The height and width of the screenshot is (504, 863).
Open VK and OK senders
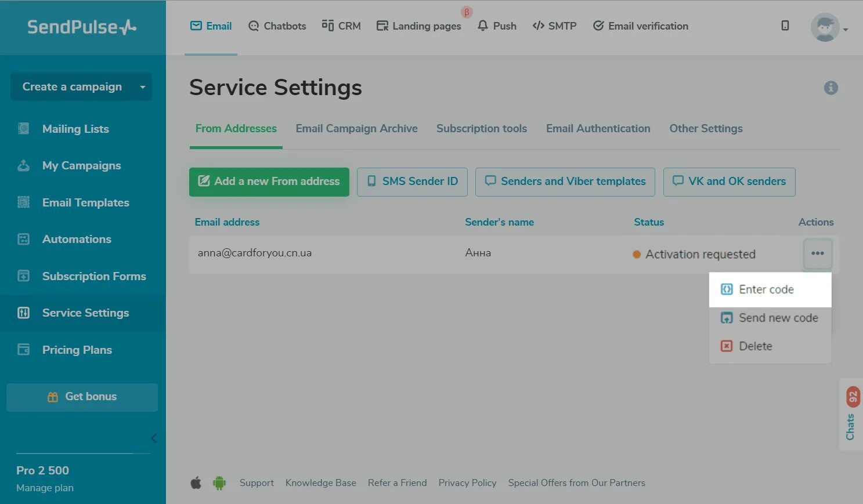click(x=729, y=182)
